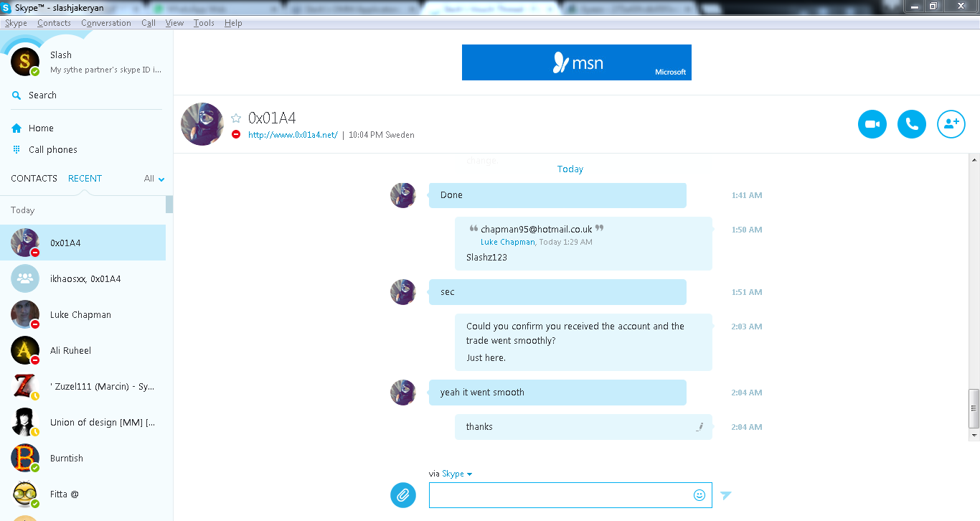Go to Home in the sidebar
This screenshot has height=521, width=980.
point(41,128)
